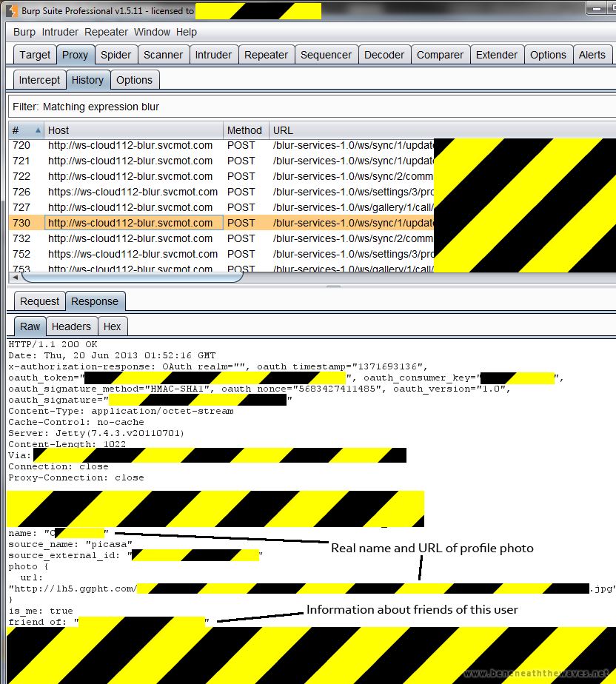Open the Scanner tab

pyautogui.click(x=163, y=55)
